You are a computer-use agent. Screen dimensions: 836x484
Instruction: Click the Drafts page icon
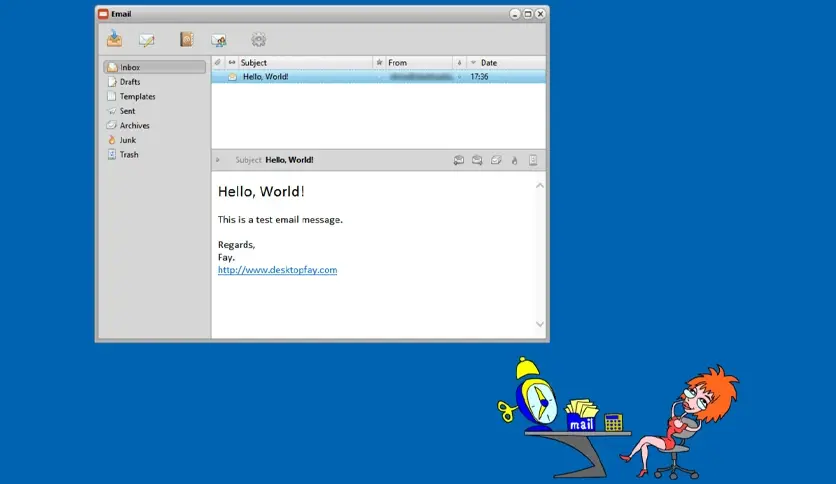(112, 82)
